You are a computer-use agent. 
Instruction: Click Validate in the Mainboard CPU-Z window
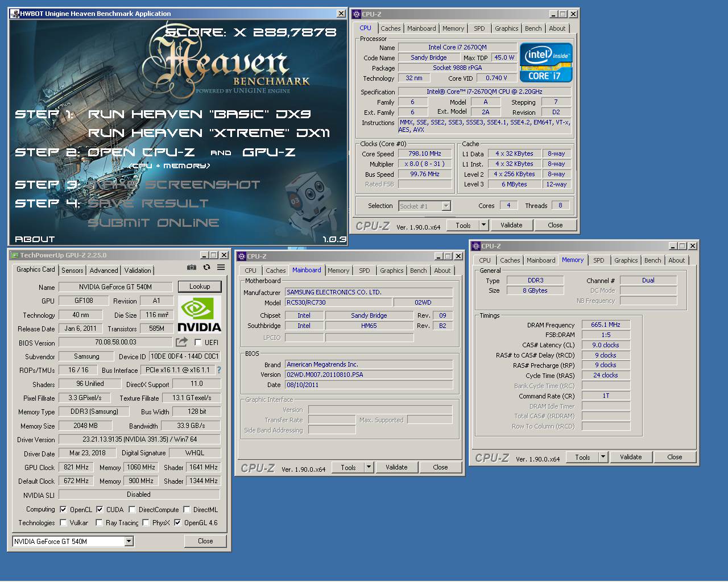396,467
